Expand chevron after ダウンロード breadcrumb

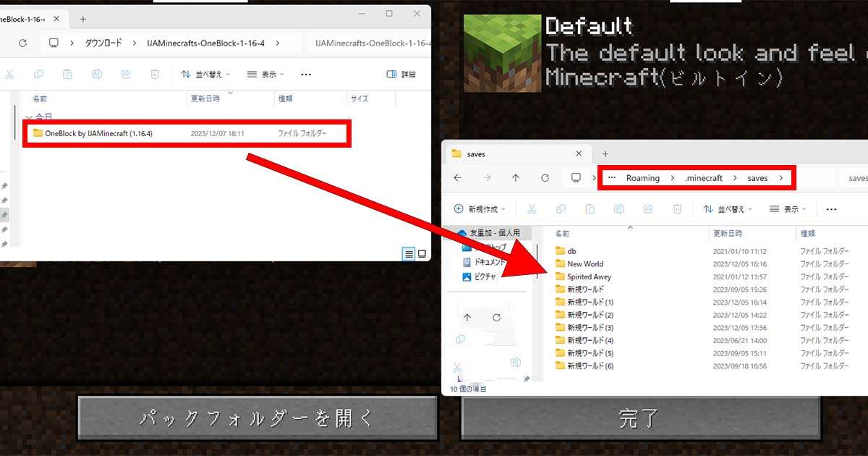click(133, 43)
